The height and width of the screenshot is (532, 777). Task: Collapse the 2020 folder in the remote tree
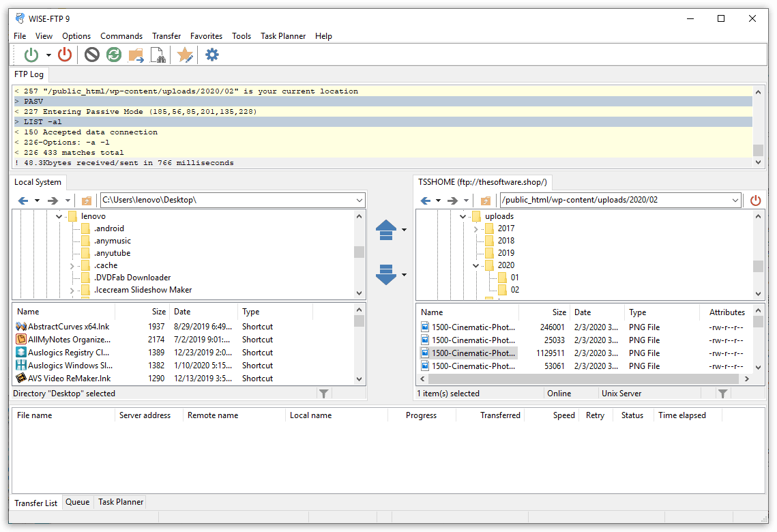[x=475, y=265]
